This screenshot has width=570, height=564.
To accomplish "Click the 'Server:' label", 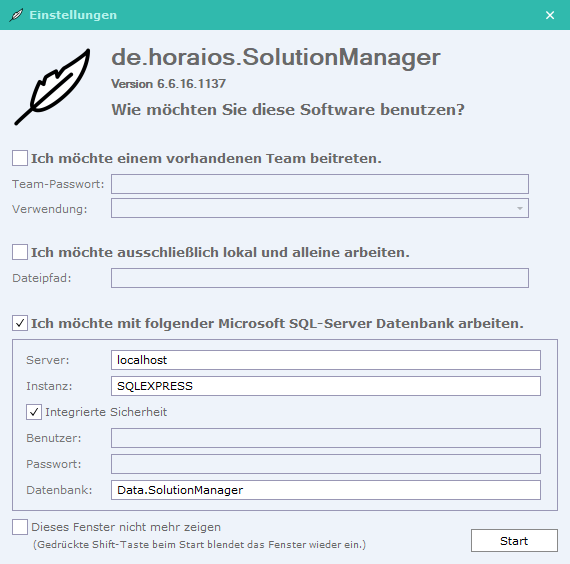I will tap(47, 360).
